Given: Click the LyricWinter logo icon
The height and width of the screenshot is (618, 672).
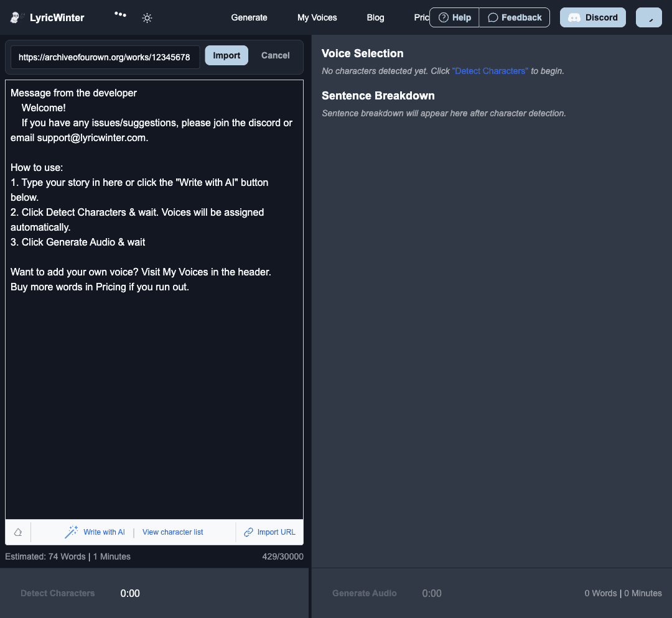Looking at the screenshot, I should click(x=17, y=17).
